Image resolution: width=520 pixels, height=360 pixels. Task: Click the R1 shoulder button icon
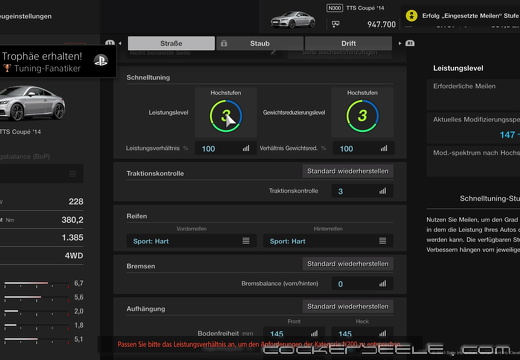point(410,43)
